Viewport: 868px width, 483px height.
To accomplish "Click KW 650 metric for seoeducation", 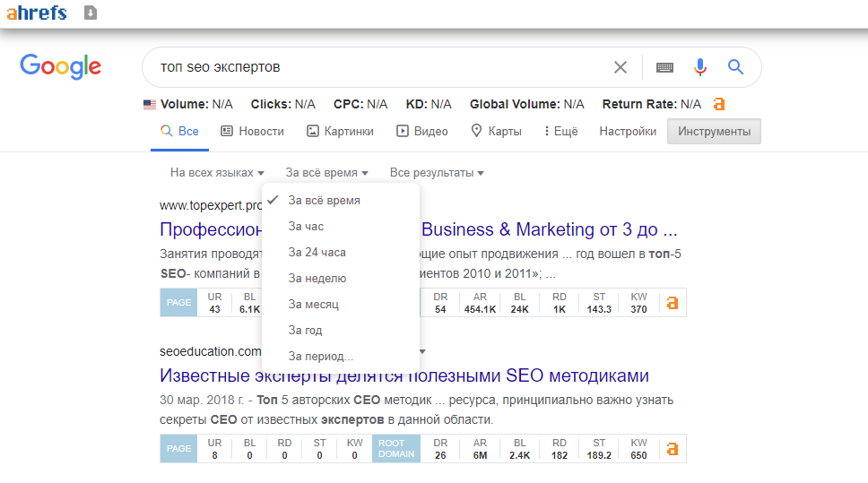I will pos(638,449).
